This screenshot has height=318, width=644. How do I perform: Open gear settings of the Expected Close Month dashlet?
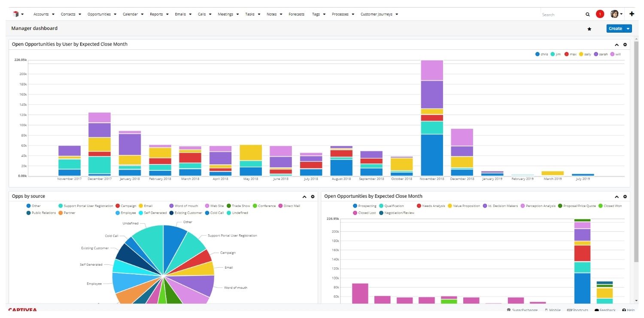tap(625, 197)
